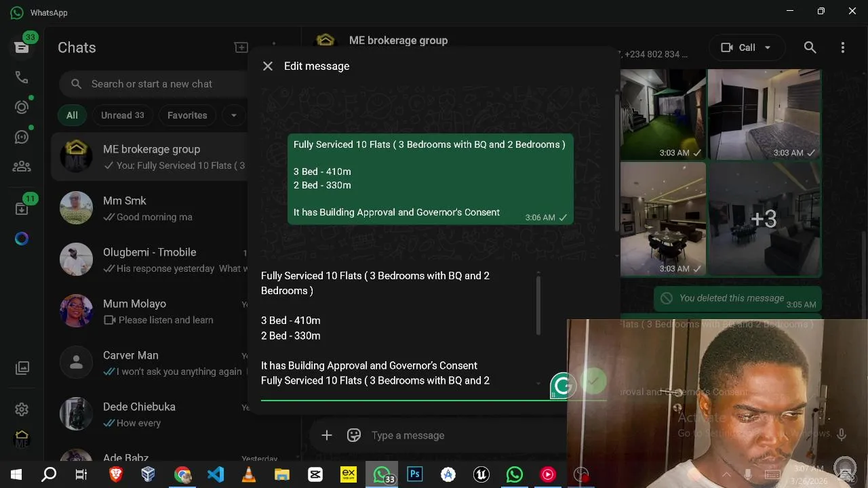Open the Dede Chiebuka chat

tap(150, 415)
